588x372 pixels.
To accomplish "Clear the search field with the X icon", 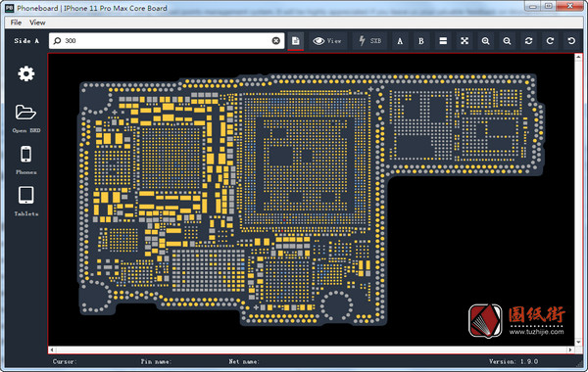I will 276,41.
